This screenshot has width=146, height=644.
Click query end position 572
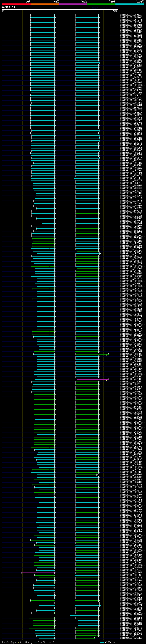pyautogui.click(x=115, y=11)
